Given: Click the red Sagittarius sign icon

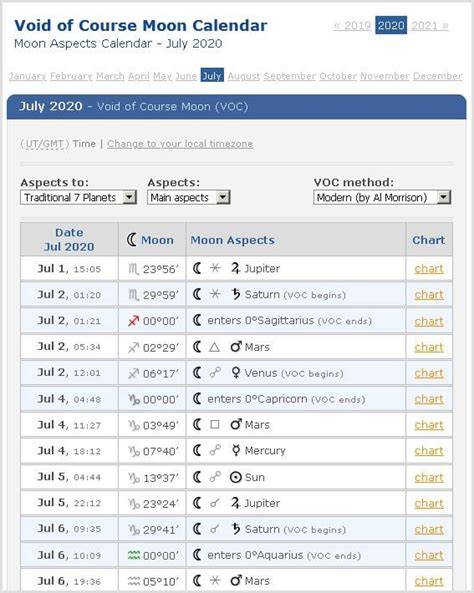Looking at the screenshot, I should 134,321.
